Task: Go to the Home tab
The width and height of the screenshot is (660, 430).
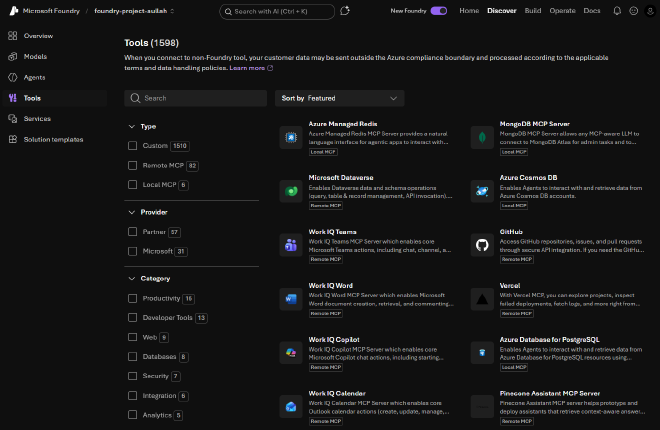Action: (x=469, y=11)
